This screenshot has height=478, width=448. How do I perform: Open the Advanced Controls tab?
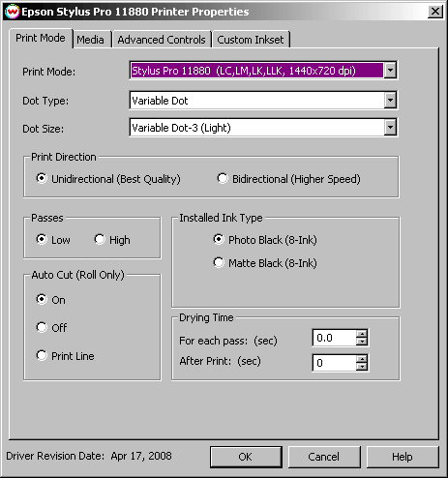pyautogui.click(x=162, y=40)
